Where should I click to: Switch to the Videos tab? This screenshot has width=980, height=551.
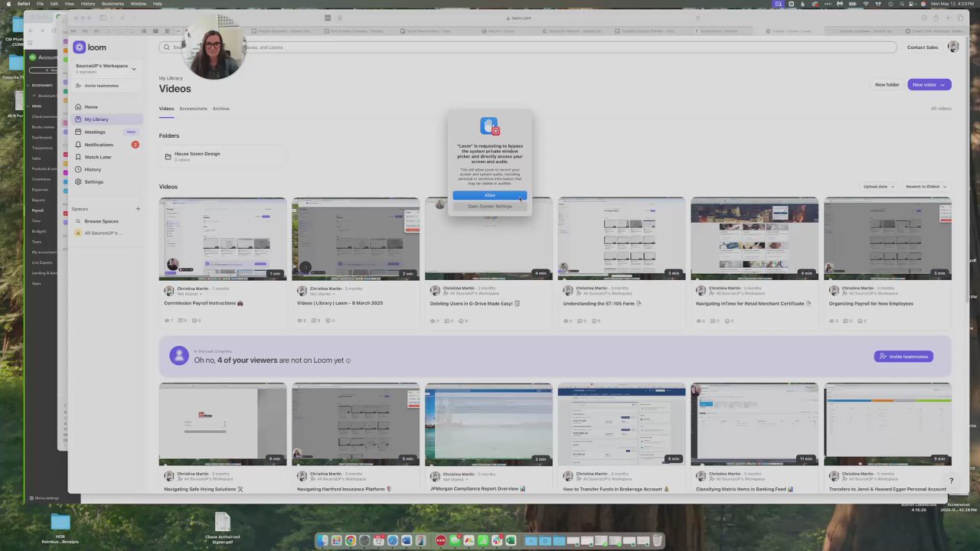click(166, 109)
